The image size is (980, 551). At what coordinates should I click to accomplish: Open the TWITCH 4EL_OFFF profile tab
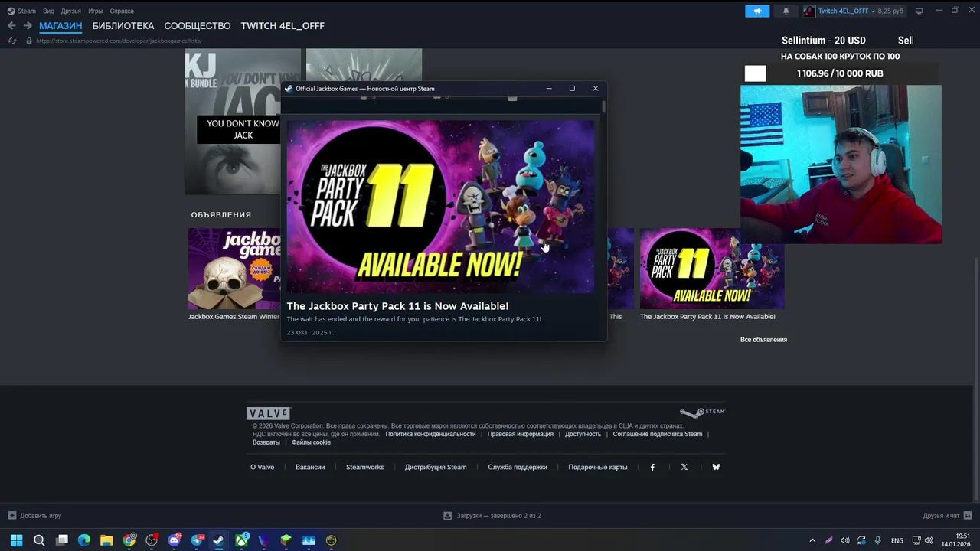coord(283,25)
